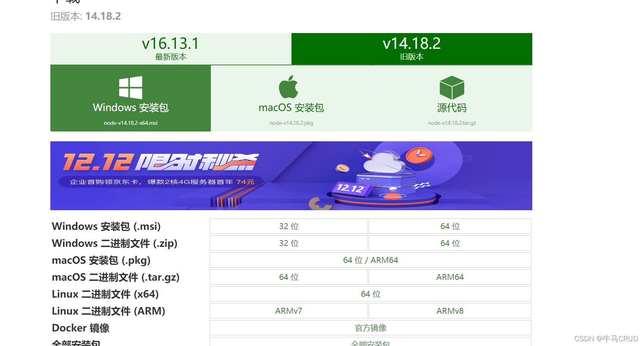
Task: Click the source code box icon
Action: coord(452,87)
